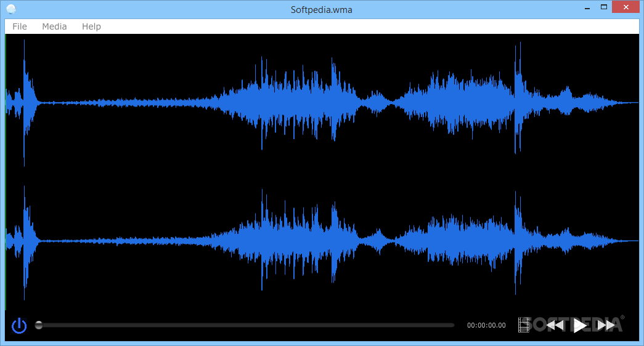644x346 pixels.
Task: Minimize the Softpedia.wma window
Action: [x=587, y=7]
